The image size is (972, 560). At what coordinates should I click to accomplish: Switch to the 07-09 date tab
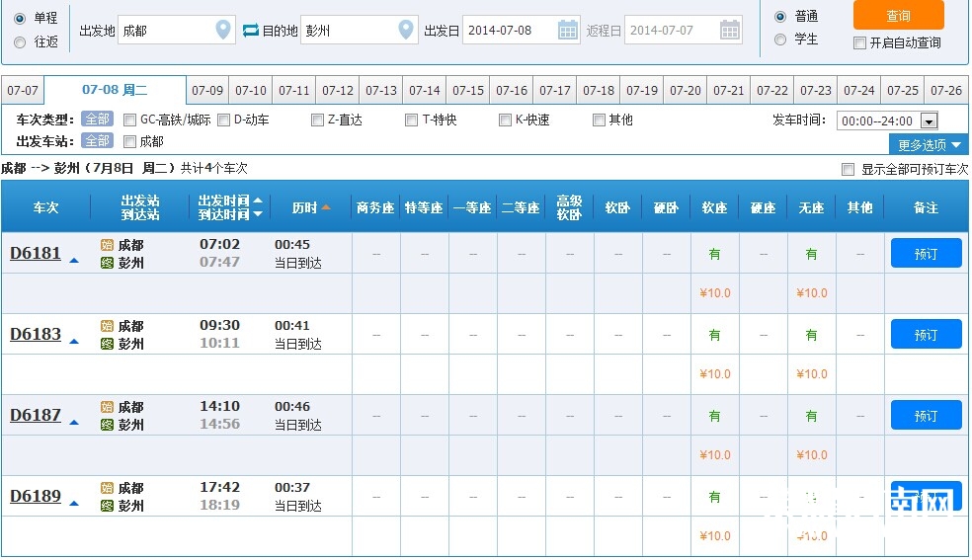(207, 91)
